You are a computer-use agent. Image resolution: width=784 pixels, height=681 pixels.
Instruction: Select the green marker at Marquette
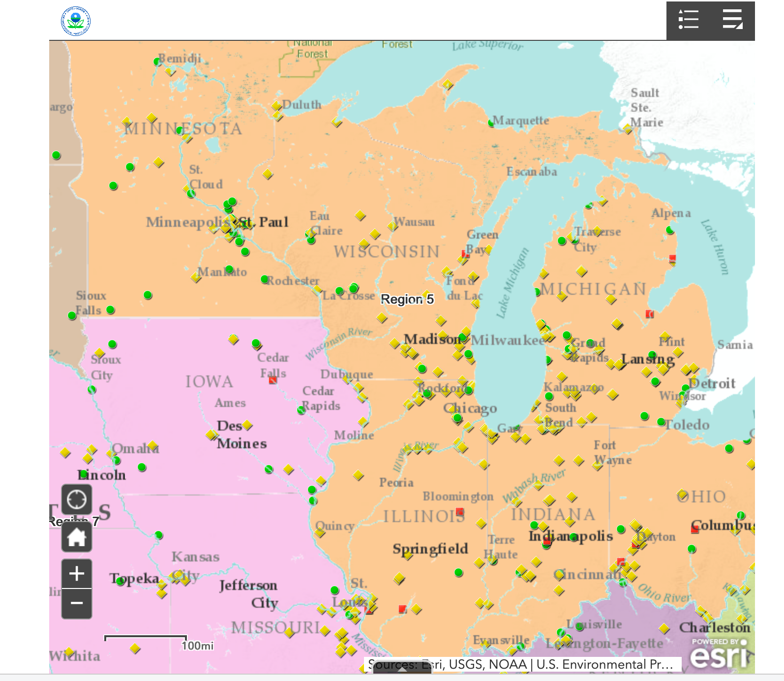click(x=491, y=123)
